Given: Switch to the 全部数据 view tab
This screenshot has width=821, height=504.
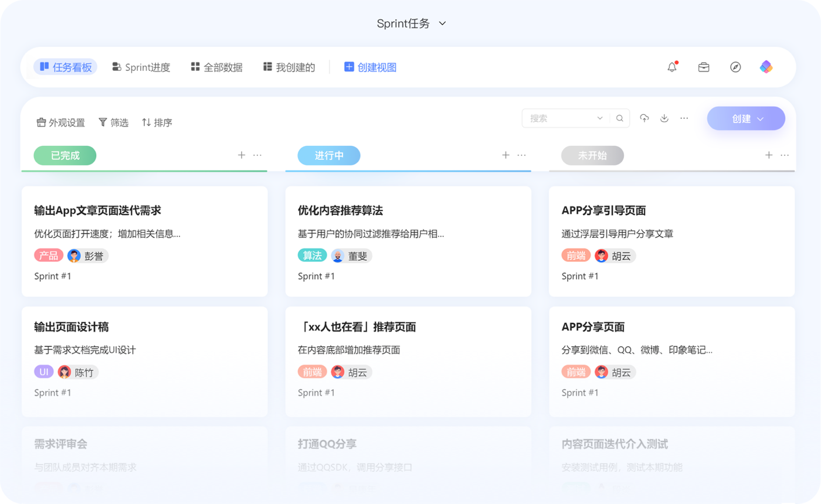Looking at the screenshot, I should tap(216, 67).
